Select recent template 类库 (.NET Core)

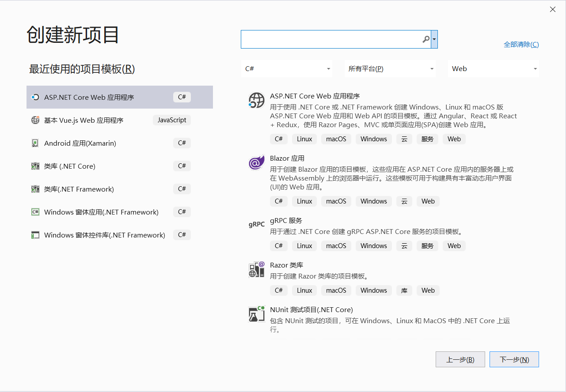[x=120, y=166]
